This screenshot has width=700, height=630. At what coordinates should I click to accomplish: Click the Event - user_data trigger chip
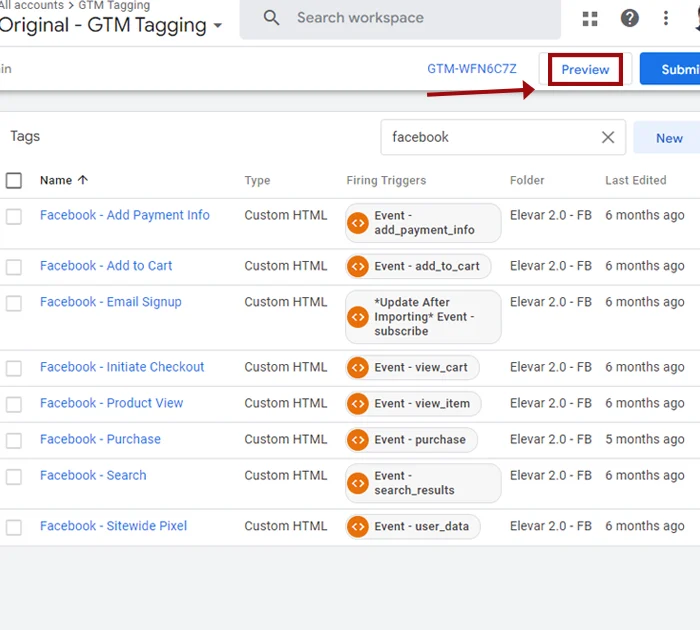pyautogui.click(x=412, y=526)
